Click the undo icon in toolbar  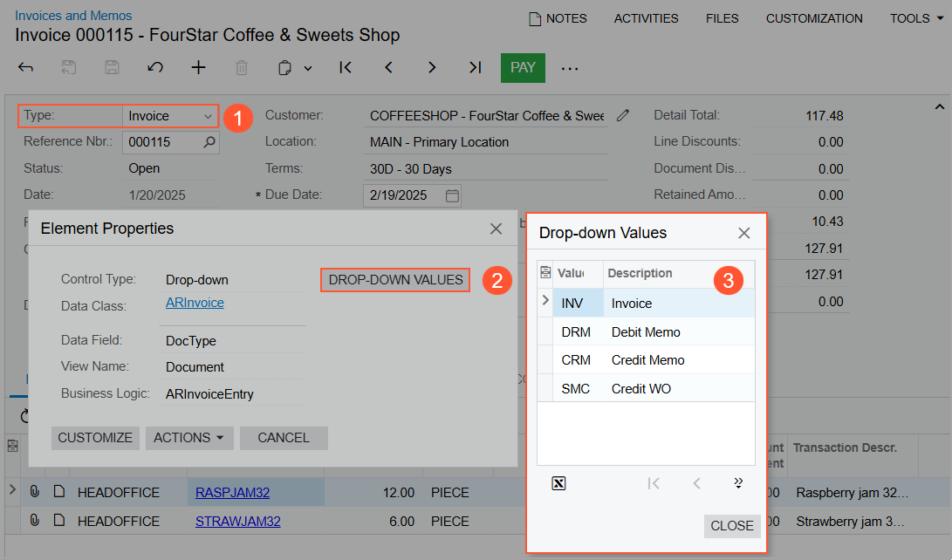(155, 67)
